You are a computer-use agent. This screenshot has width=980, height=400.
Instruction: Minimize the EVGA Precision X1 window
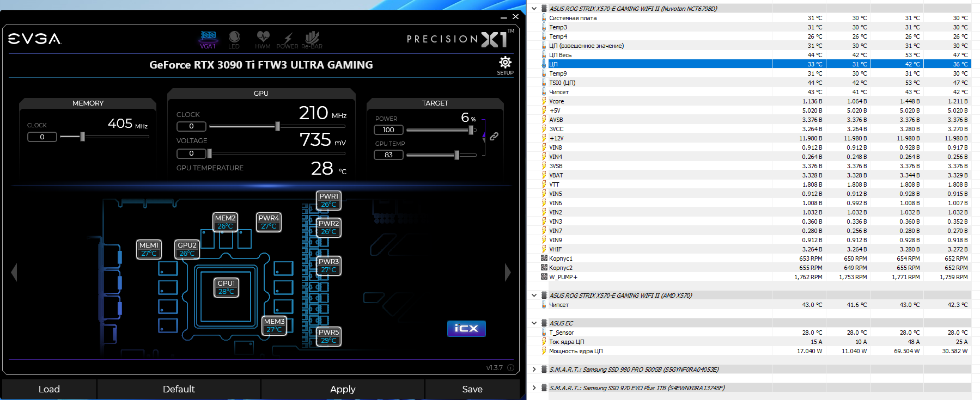(504, 17)
